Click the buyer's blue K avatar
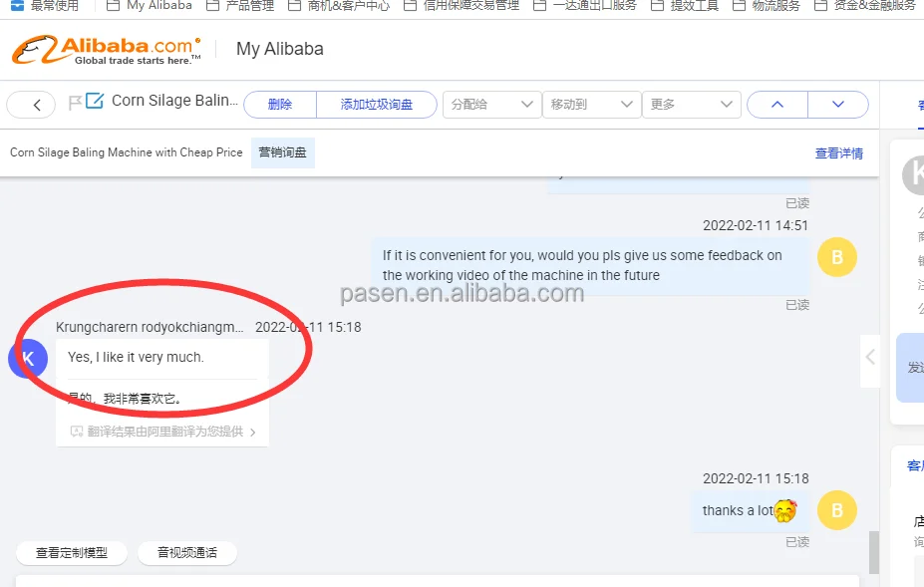This screenshot has width=924, height=587. point(27,359)
